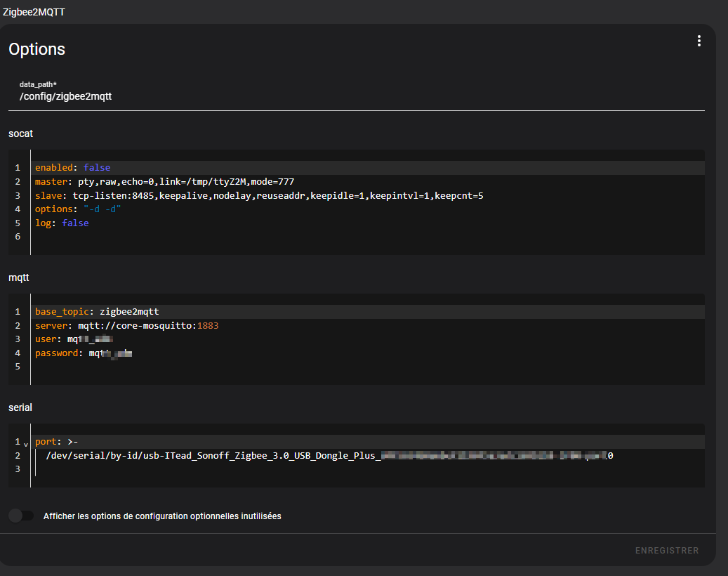Select the socat slave tcp-listen line

[369, 195]
